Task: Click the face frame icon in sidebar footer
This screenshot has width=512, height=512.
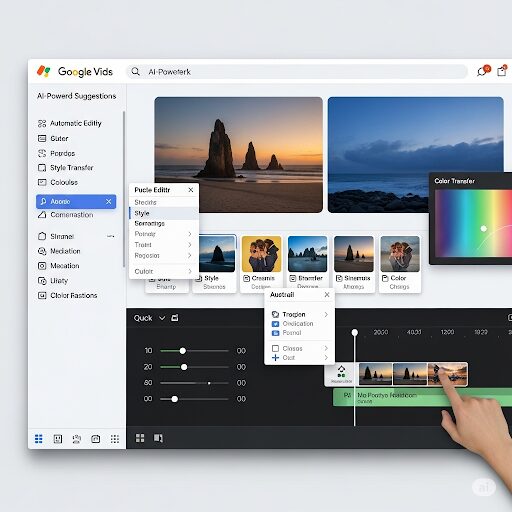Action: 58,439
